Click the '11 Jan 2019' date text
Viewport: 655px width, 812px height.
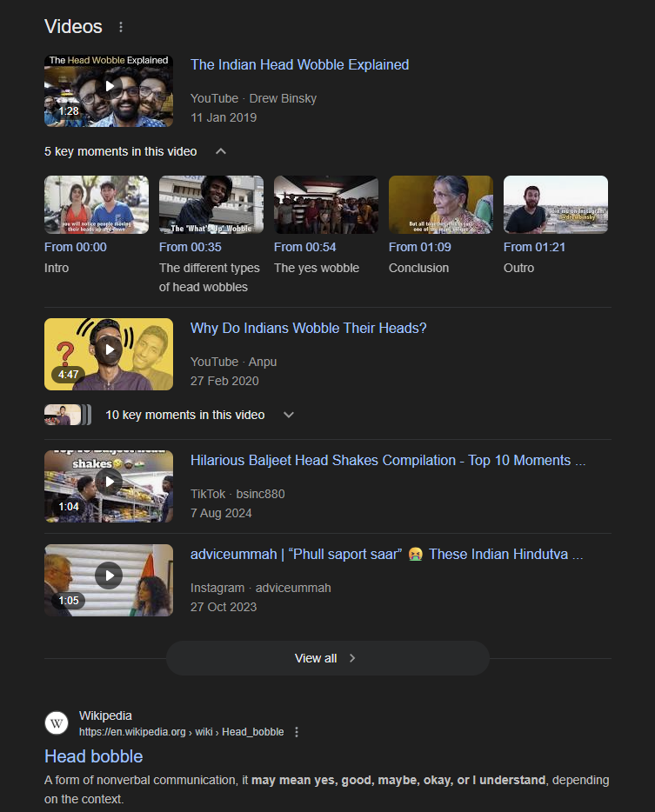click(224, 117)
